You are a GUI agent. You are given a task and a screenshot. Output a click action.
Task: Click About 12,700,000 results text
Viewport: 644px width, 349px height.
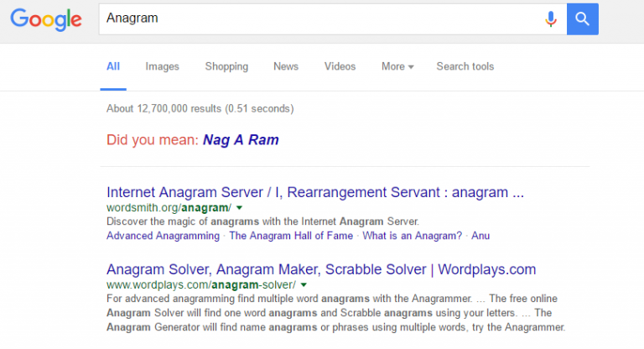point(200,109)
